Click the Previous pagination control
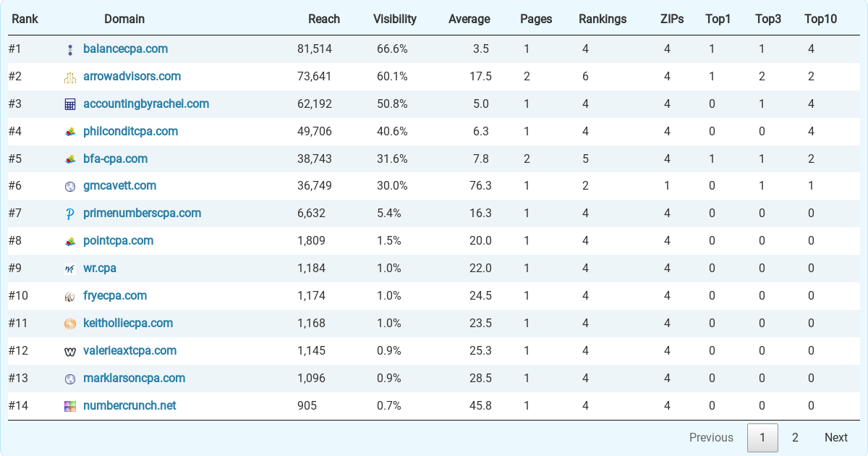The image size is (868, 456). tap(711, 437)
